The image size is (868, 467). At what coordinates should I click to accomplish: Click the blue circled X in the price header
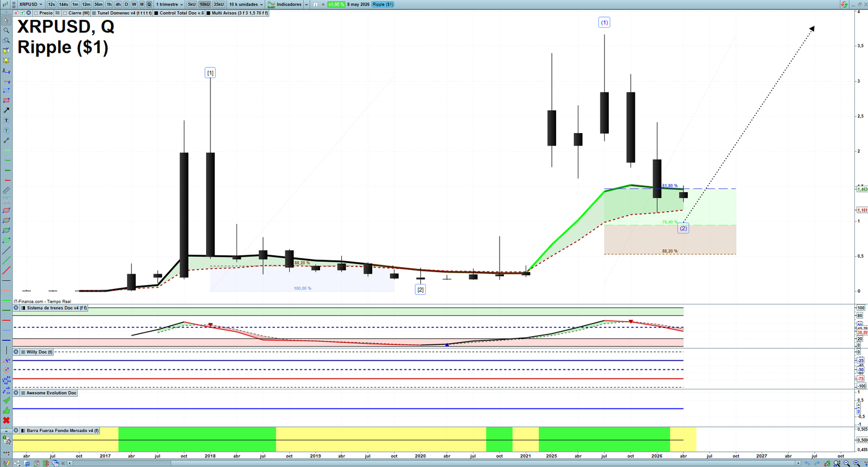click(x=28, y=13)
